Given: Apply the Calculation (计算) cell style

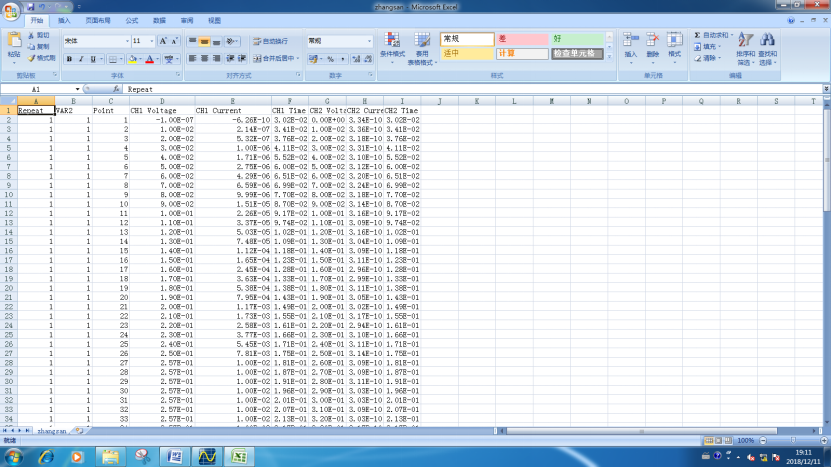Looking at the screenshot, I should 522,54.
